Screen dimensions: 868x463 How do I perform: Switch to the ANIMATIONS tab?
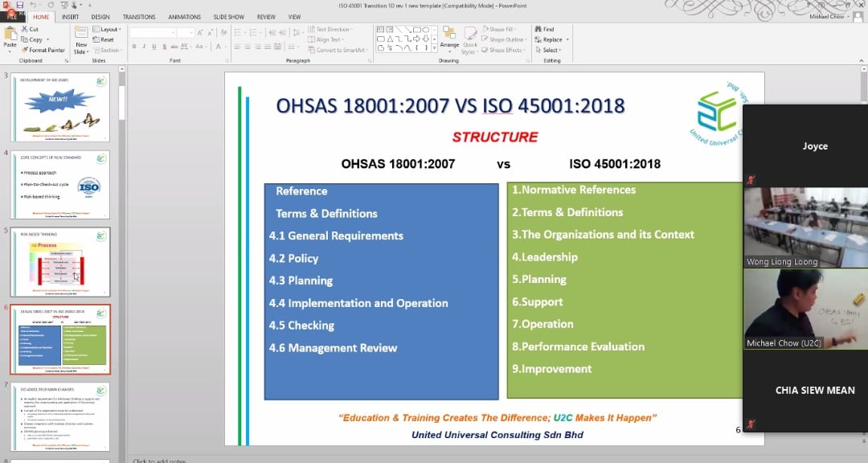184,17
